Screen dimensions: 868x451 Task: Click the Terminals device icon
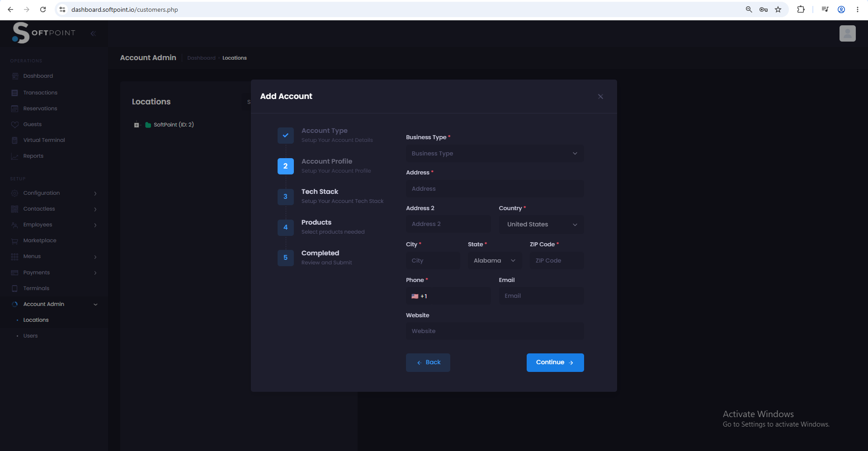point(15,288)
